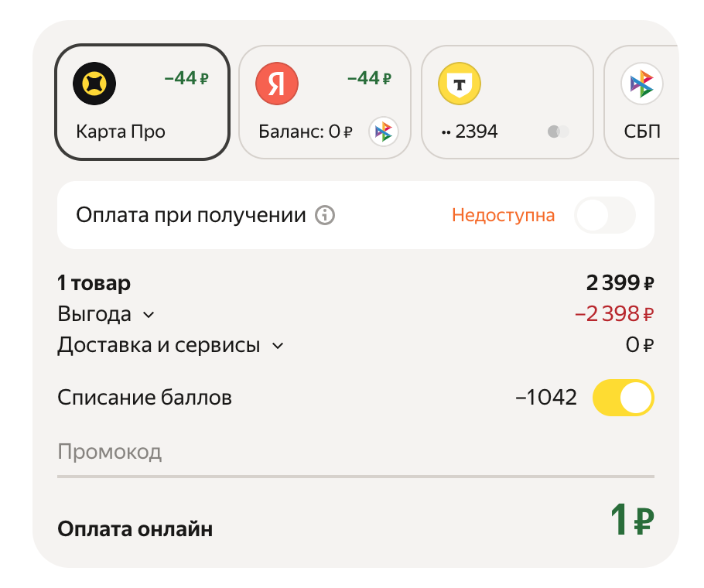Click the large green ruble total sign

644,521
